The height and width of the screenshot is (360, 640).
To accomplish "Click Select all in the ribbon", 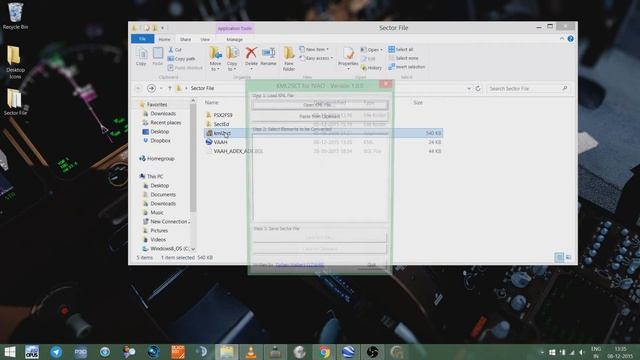I will pyautogui.click(x=401, y=49).
